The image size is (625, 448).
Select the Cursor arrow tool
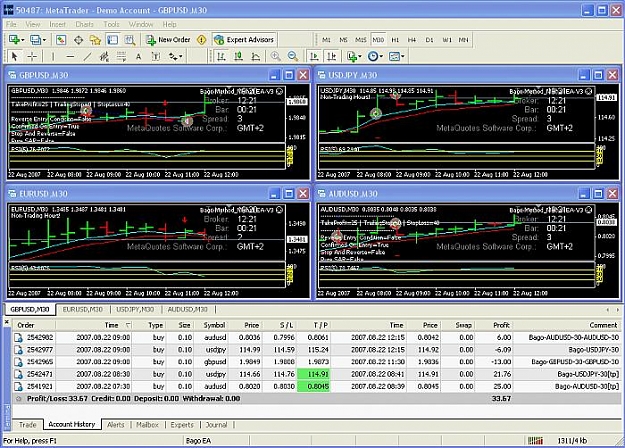coord(15,57)
